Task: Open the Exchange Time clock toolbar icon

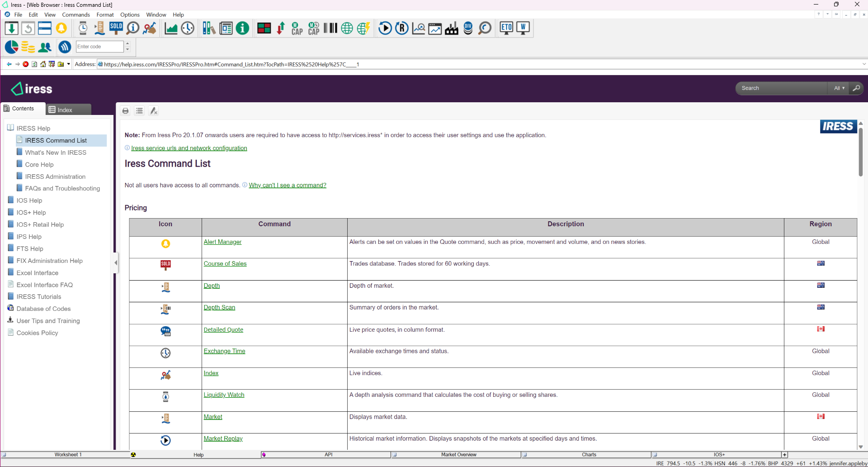Action: click(188, 28)
